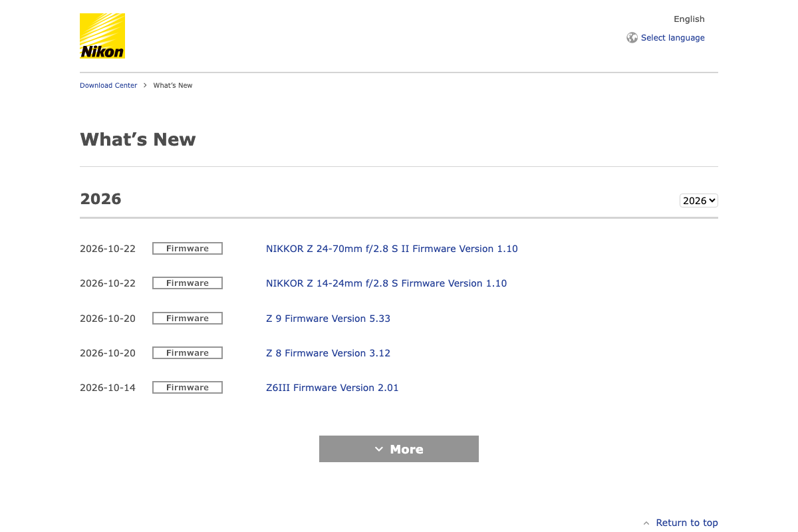Open NIKKOR Z 14-24mm f/2.8 S firmware link
This screenshot has width=798, height=532.
click(x=386, y=283)
